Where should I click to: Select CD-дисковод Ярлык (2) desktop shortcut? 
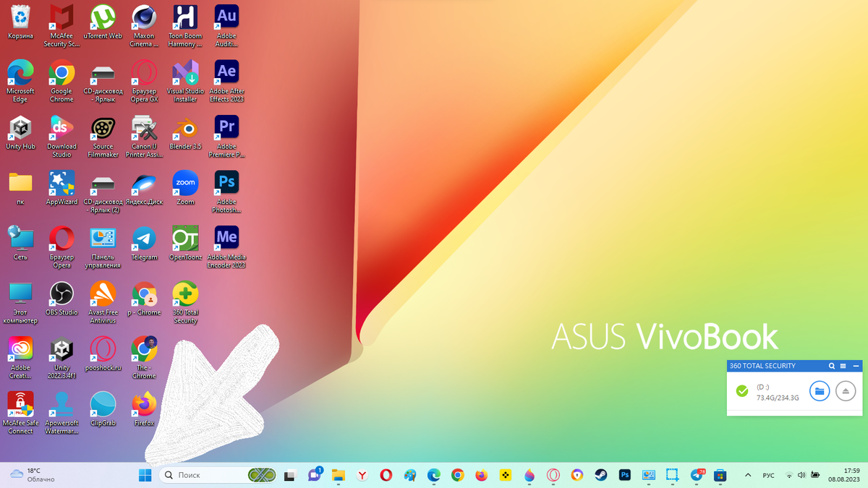coord(103,192)
